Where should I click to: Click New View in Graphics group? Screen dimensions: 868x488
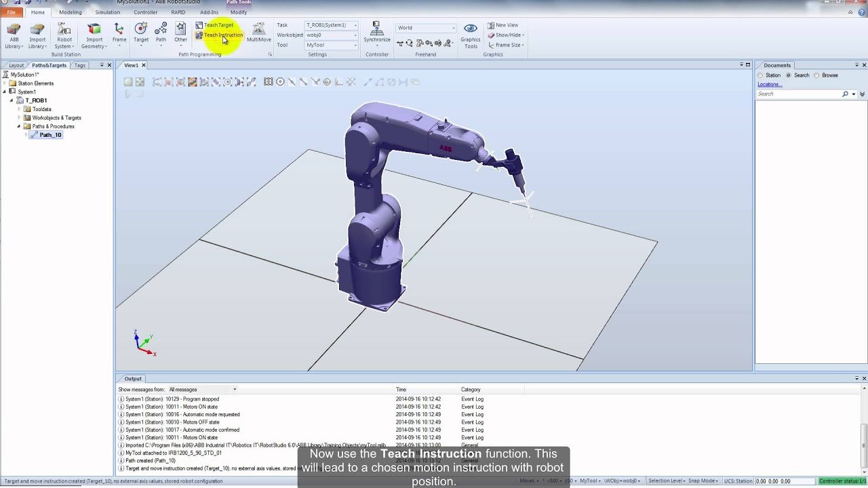click(x=502, y=25)
